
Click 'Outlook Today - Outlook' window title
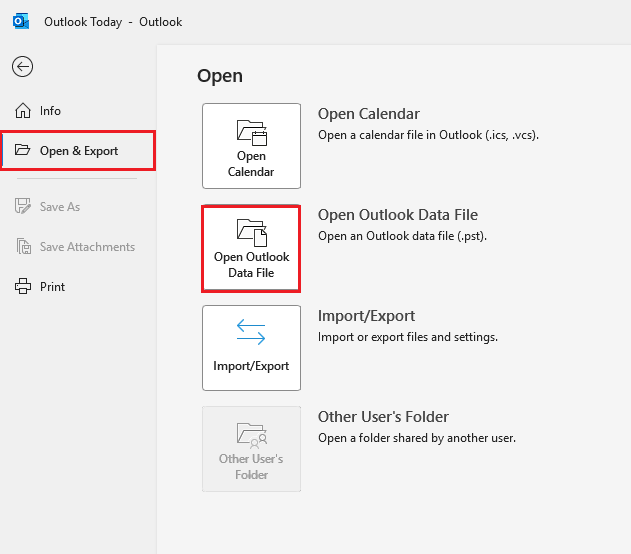coord(113,22)
